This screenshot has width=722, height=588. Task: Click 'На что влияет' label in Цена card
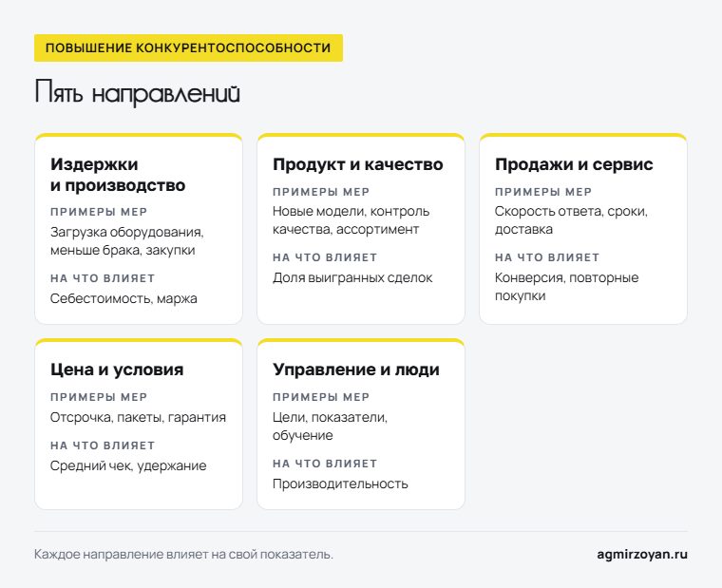point(103,446)
